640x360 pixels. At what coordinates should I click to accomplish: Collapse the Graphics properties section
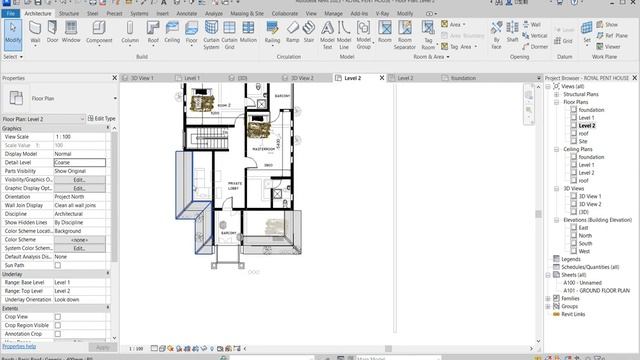108,128
